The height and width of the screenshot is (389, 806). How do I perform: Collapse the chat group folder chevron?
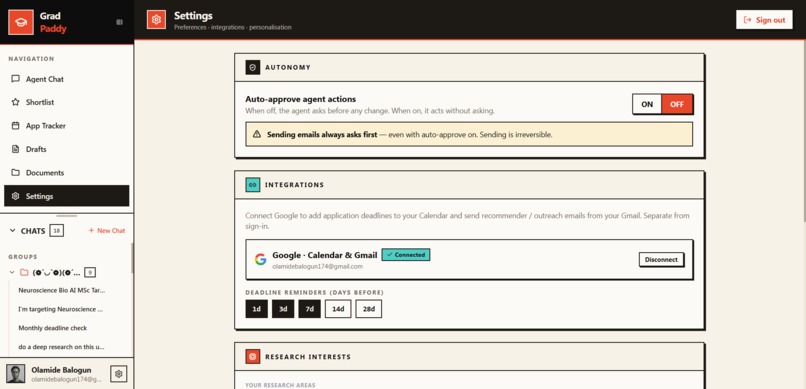(12, 272)
